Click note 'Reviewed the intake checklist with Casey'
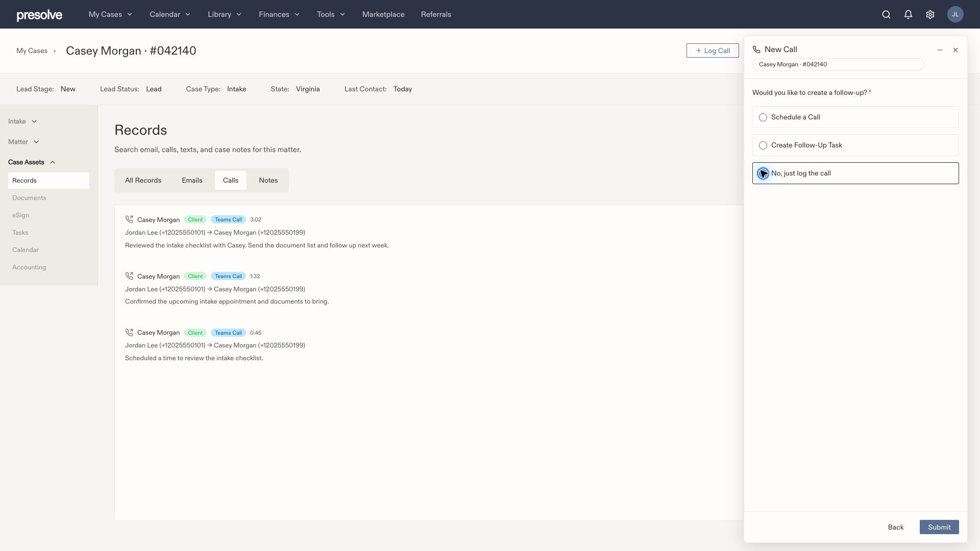 point(257,245)
